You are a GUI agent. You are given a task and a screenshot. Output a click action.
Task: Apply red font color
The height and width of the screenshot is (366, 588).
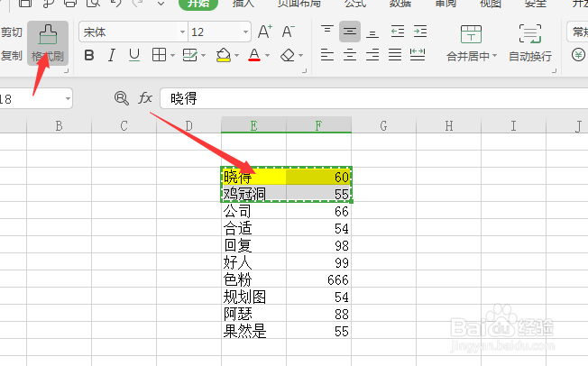(254, 55)
